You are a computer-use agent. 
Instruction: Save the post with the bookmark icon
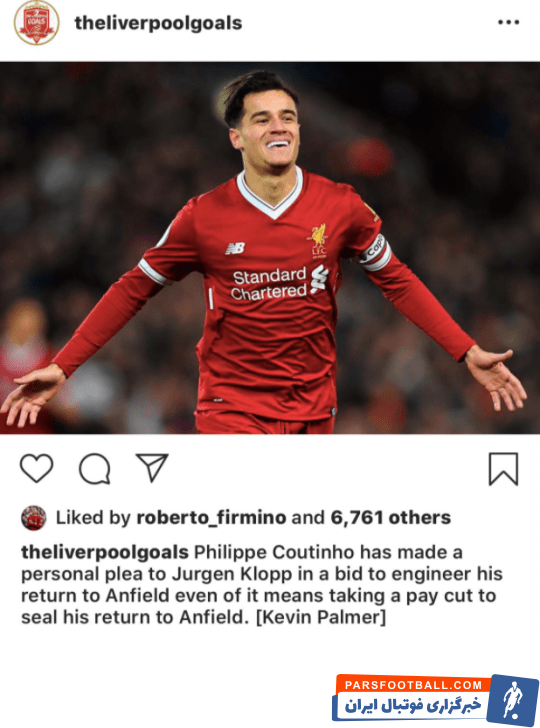(503, 469)
